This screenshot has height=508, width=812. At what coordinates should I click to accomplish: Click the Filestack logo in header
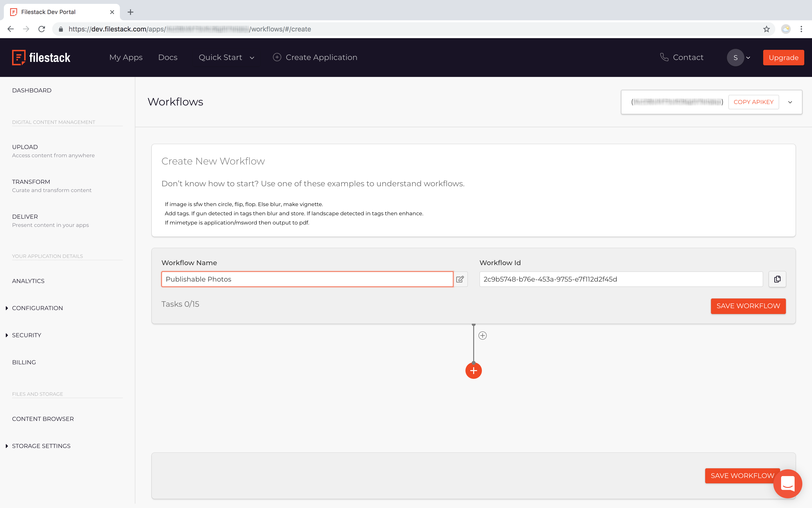point(41,58)
